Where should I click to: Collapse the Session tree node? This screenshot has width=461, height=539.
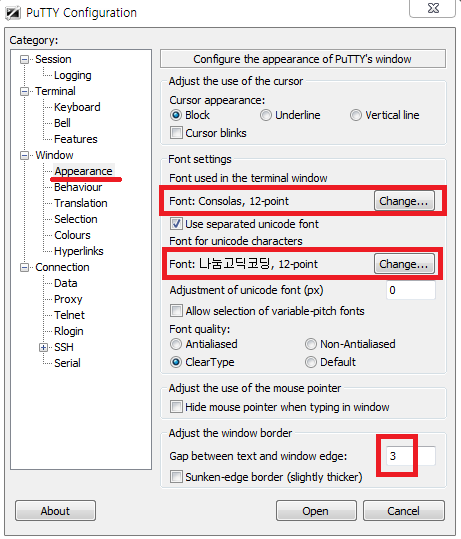[24, 59]
